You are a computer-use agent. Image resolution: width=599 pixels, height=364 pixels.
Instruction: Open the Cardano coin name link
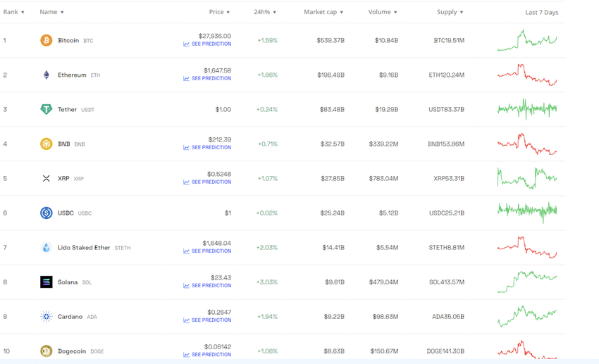70,317
